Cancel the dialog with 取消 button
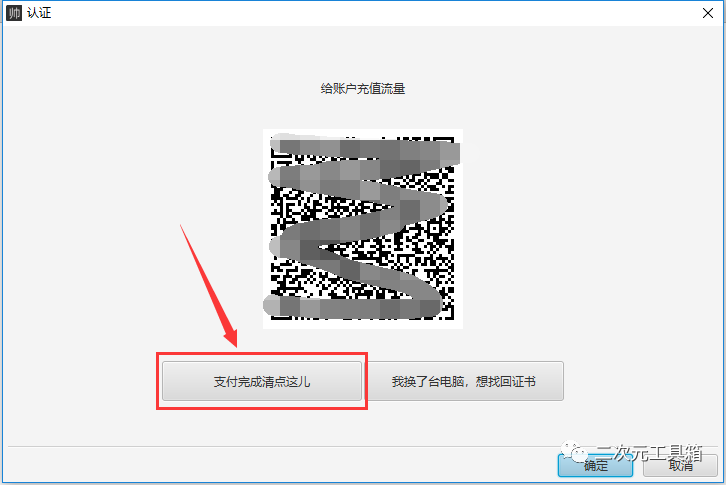This screenshot has width=726, height=485. click(x=680, y=465)
